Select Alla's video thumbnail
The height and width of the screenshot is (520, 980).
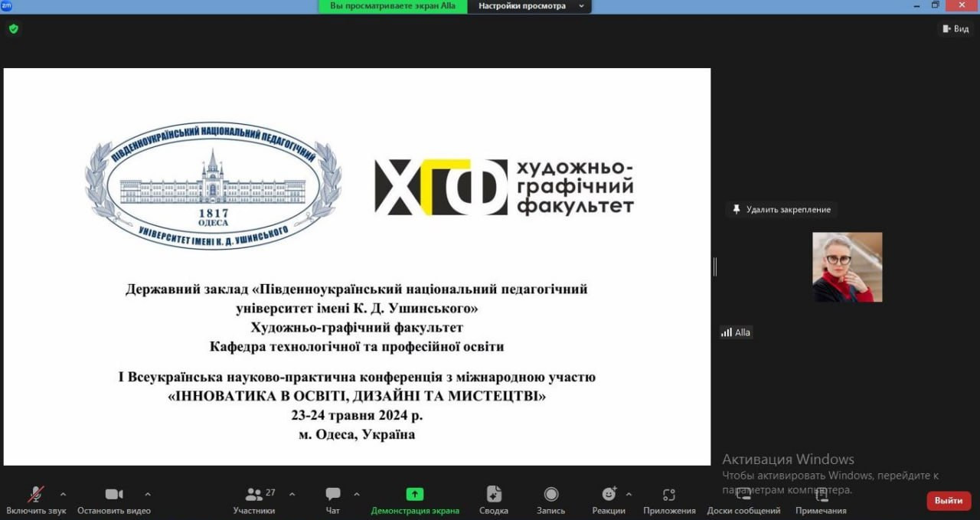coord(847,267)
